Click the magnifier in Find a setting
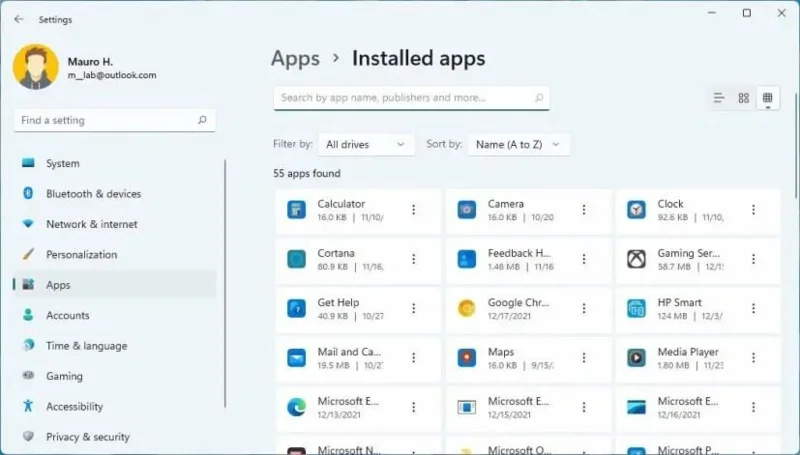This screenshot has height=455, width=800. point(202,120)
